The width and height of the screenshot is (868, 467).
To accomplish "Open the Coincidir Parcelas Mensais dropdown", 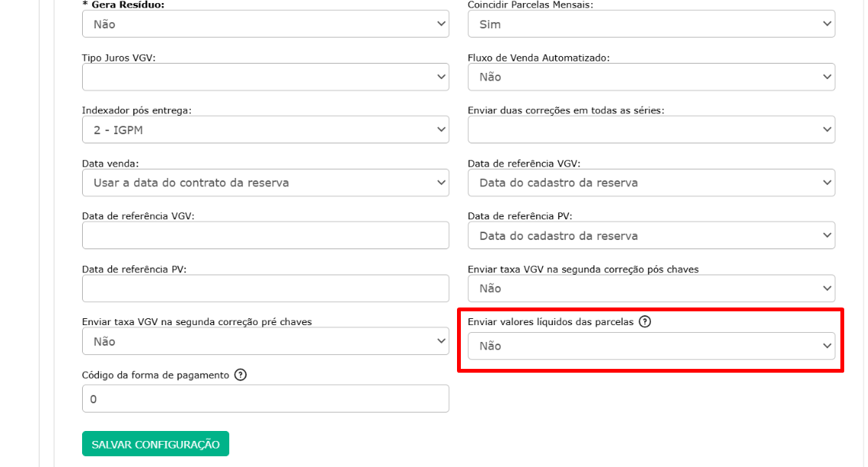I will pos(651,24).
